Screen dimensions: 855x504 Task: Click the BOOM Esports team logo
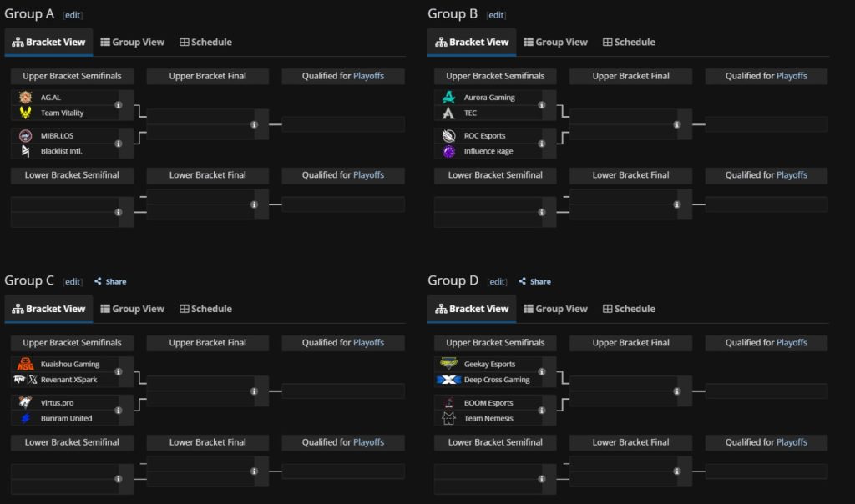point(448,403)
